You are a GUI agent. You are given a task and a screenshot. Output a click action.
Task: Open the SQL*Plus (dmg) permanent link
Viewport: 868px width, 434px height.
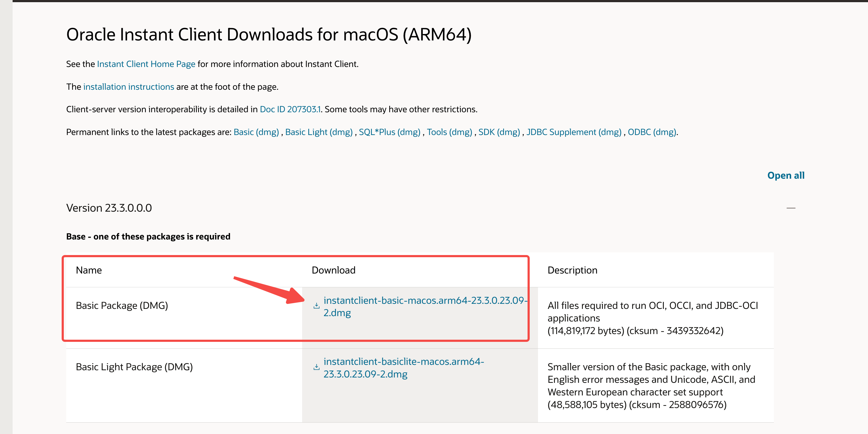[390, 132]
